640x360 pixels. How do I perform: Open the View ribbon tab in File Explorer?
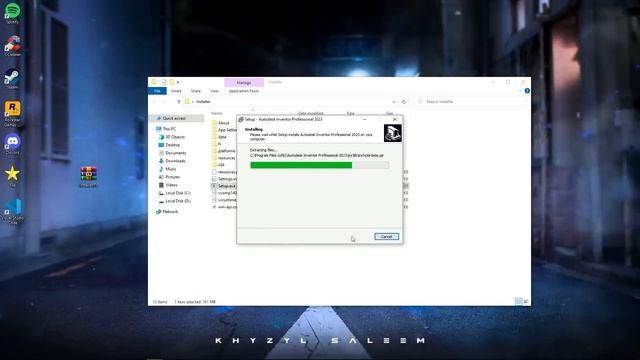[214, 91]
